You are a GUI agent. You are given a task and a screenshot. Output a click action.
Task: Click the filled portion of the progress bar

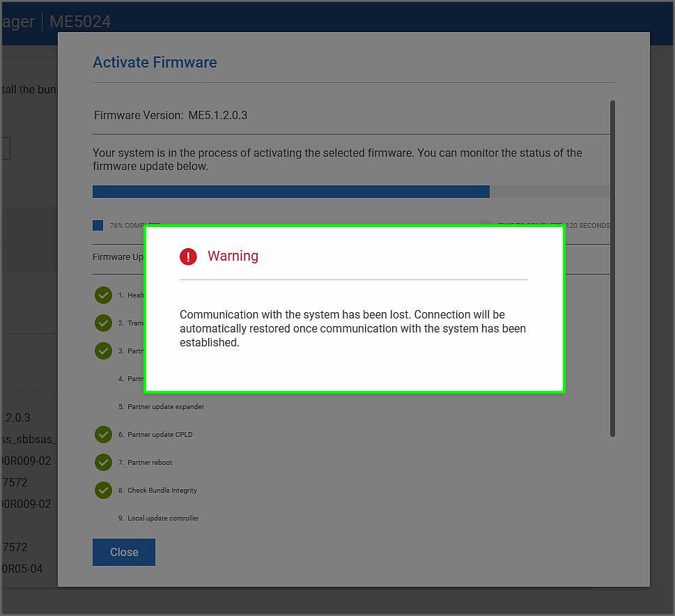pyautogui.click(x=290, y=192)
